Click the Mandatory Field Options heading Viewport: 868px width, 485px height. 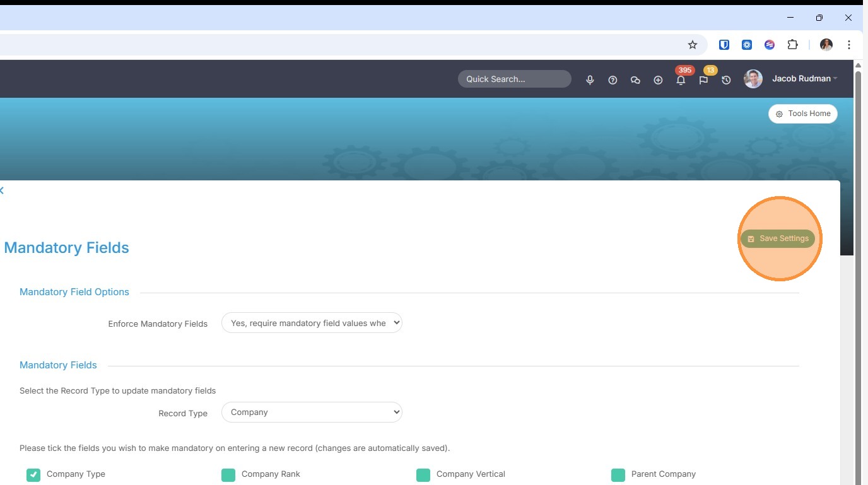[74, 292]
